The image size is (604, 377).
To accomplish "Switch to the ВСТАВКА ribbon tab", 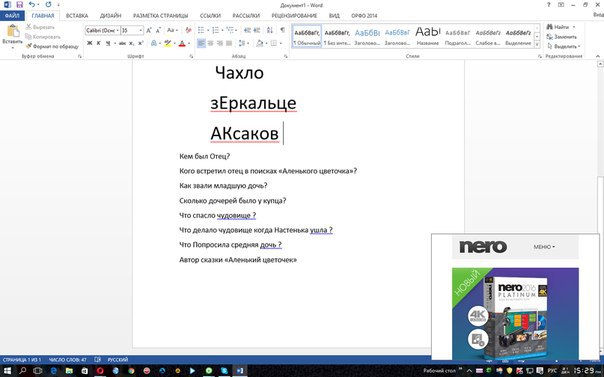I will coord(77,16).
